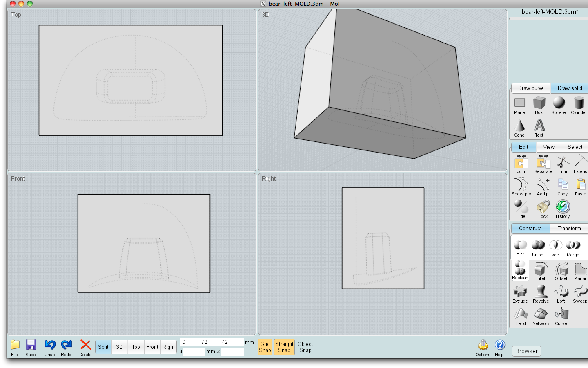Click the Boolean Isect tool
The image size is (588, 368).
click(555, 248)
